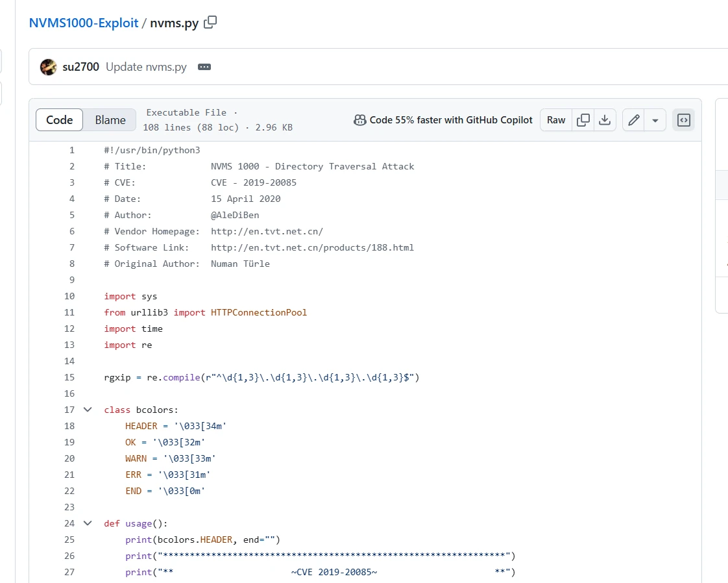Image resolution: width=728 pixels, height=583 pixels.
Task: Open the symbols panel icon
Action: pos(684,120)
